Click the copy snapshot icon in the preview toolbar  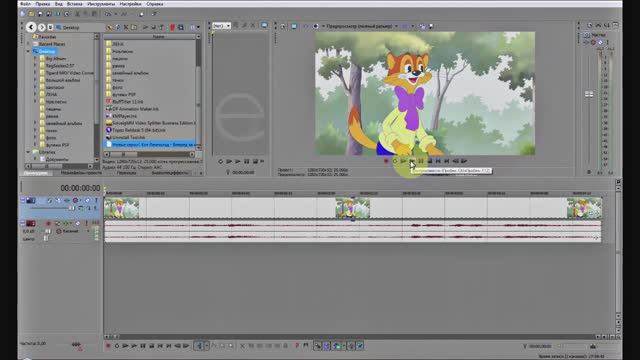click(x=422, y=26)
